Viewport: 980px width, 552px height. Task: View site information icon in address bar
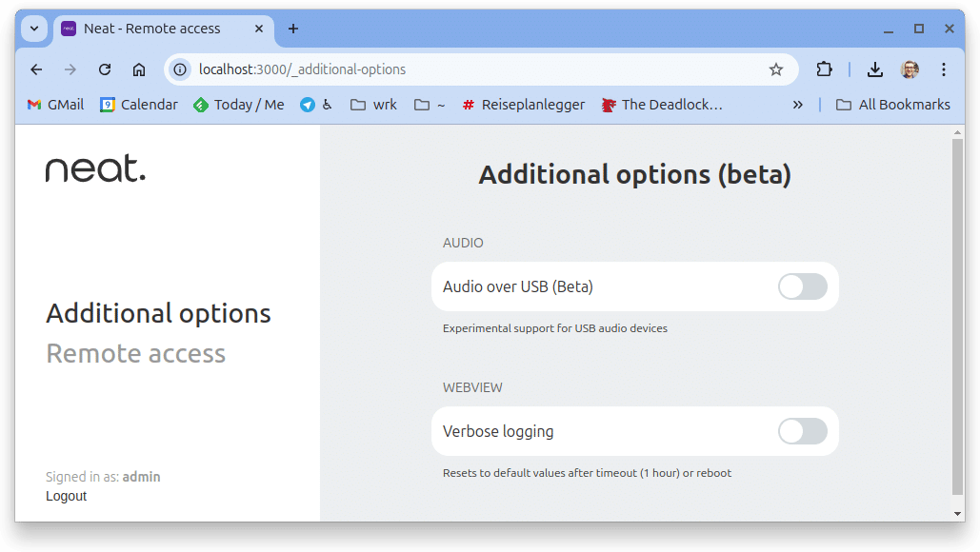point(180,69)
